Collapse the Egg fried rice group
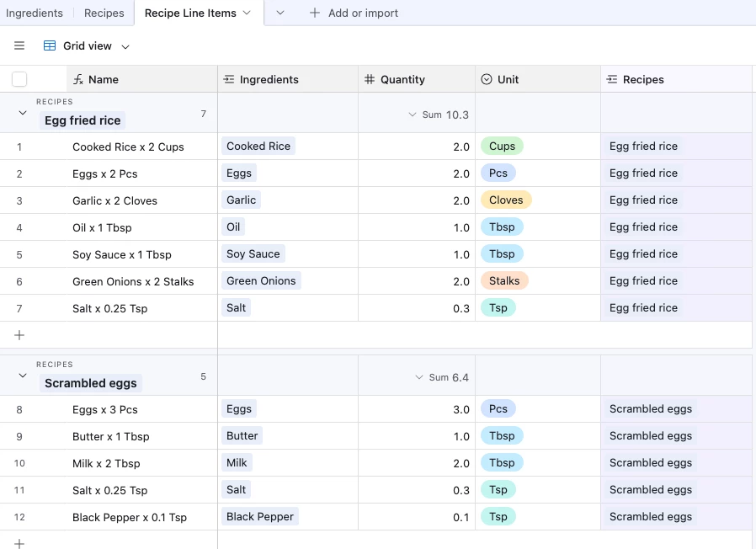Screen dimensions: 756x549 [23, 113]
